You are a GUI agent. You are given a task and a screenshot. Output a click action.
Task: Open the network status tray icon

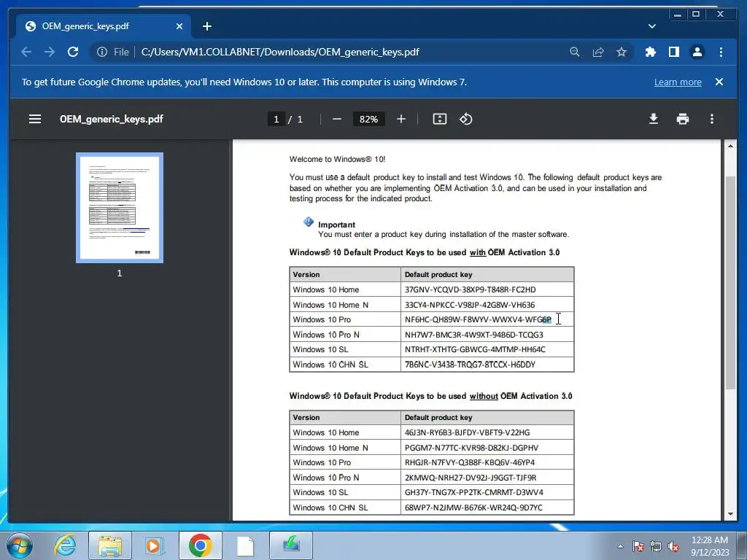click(656, 546)
